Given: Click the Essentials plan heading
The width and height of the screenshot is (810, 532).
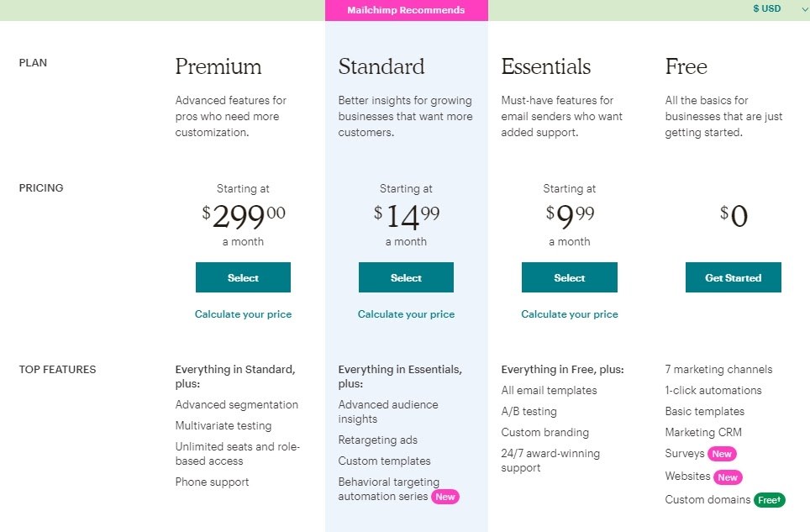Looking at the screenshot, I should (545, 66).
